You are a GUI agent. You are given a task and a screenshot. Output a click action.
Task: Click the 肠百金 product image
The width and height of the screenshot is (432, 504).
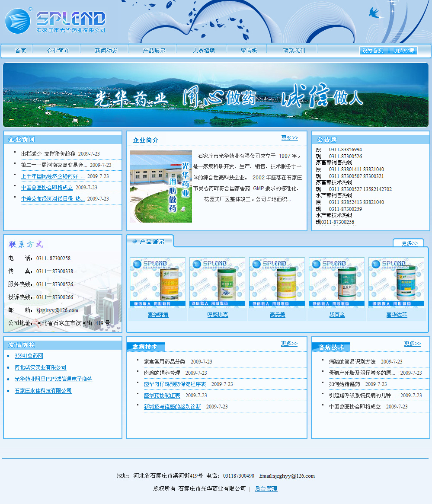[336, 282]
